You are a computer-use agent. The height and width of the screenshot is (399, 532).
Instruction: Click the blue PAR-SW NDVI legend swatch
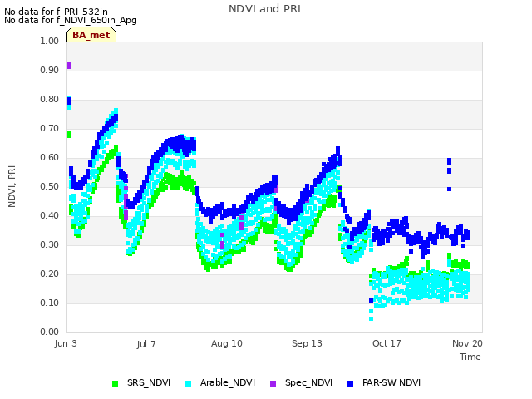[351, 383]
